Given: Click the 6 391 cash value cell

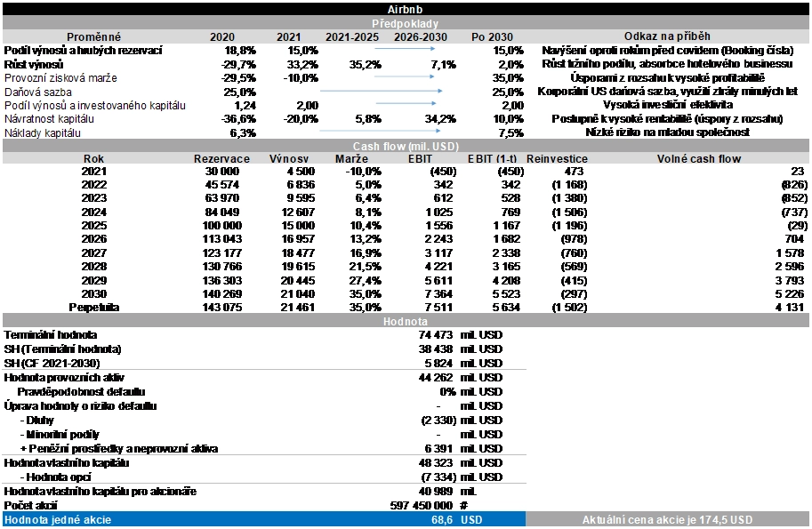Looking at the screenshot, I should pos(438,449).
